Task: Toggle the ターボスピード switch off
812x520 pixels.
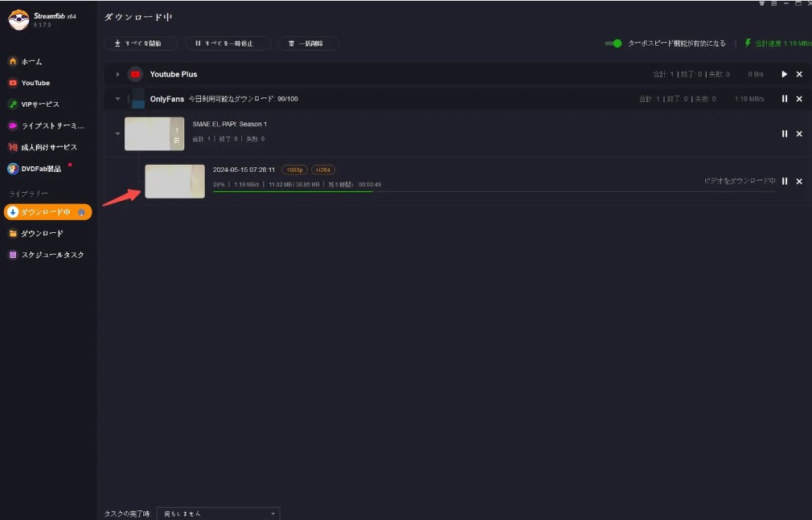Action: (613, 43)
